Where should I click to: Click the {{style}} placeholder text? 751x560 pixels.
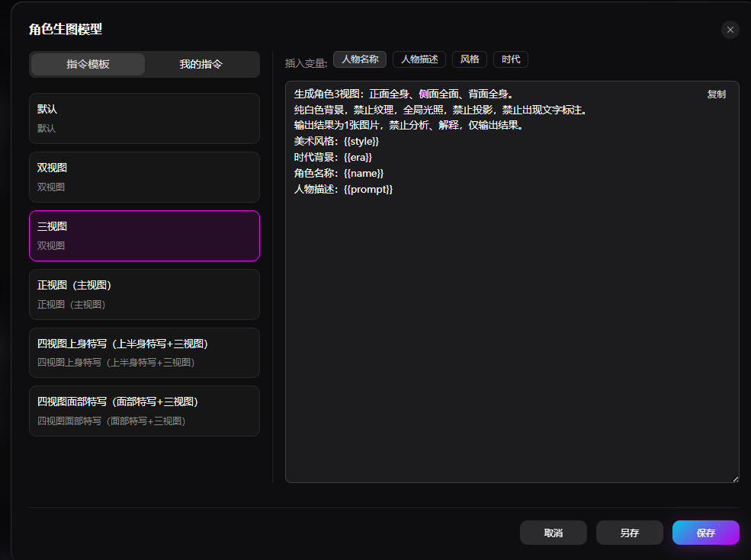361,142
